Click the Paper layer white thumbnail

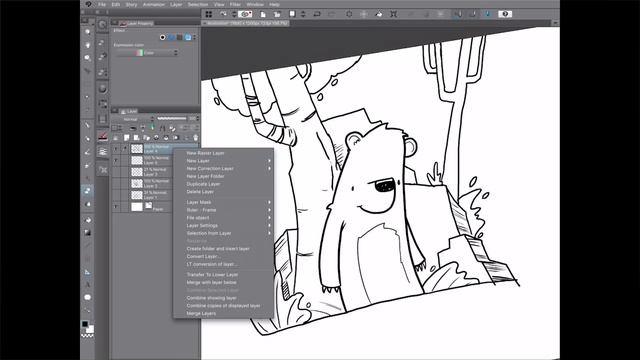pyautogui.click(x=137, y=207)
